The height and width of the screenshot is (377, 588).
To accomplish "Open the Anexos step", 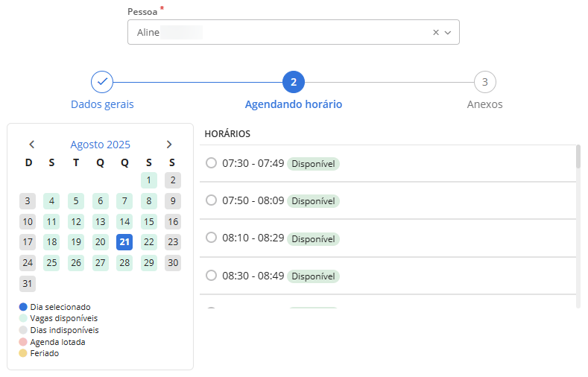I will [484, 104].
